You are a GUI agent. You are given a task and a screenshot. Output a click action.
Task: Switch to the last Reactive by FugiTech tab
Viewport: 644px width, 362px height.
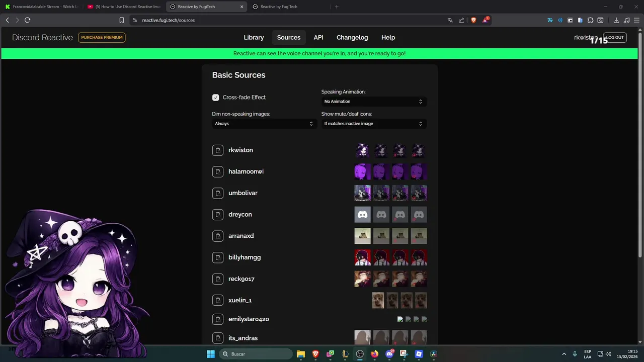(289, 7)
